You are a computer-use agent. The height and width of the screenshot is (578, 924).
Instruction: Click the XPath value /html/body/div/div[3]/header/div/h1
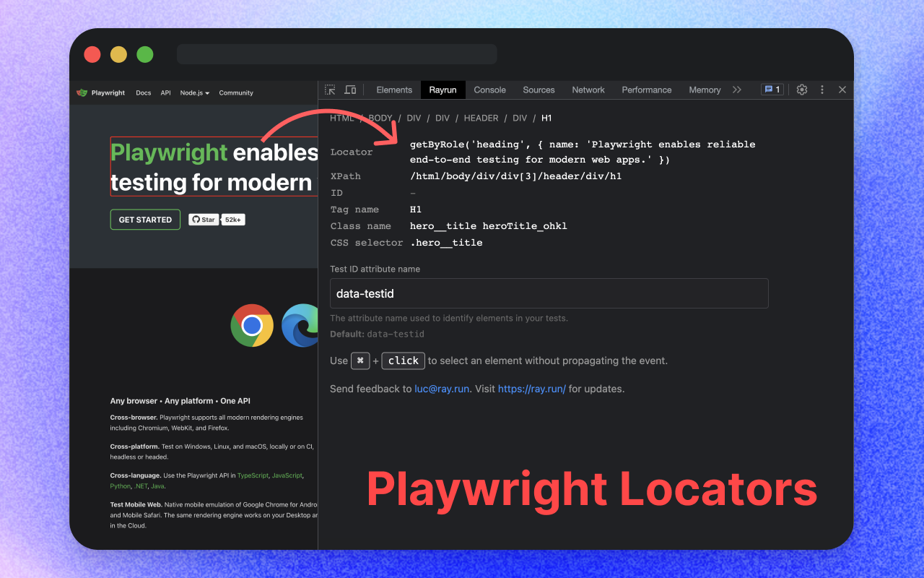(516, 176)
